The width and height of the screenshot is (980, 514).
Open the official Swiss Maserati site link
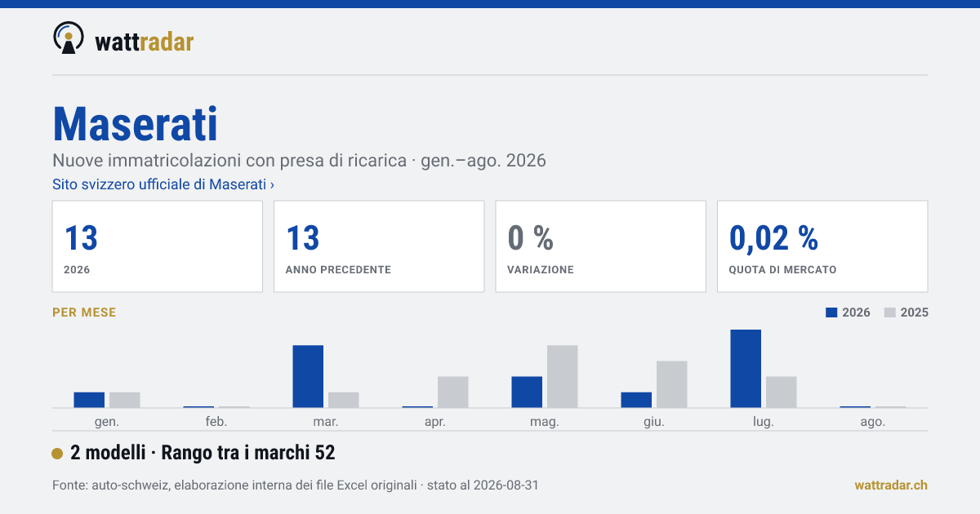(x=163, y=184)
